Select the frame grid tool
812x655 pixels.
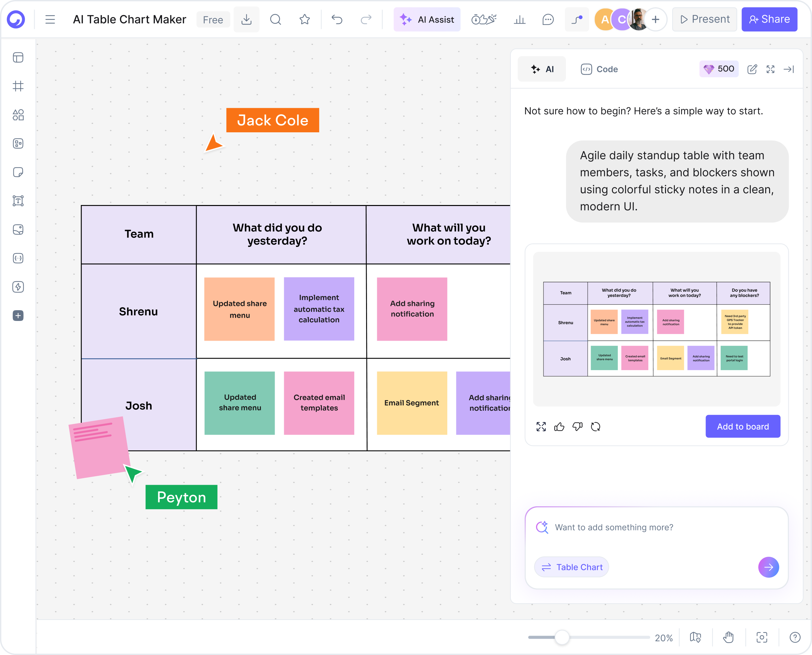(x=18, y=86)
